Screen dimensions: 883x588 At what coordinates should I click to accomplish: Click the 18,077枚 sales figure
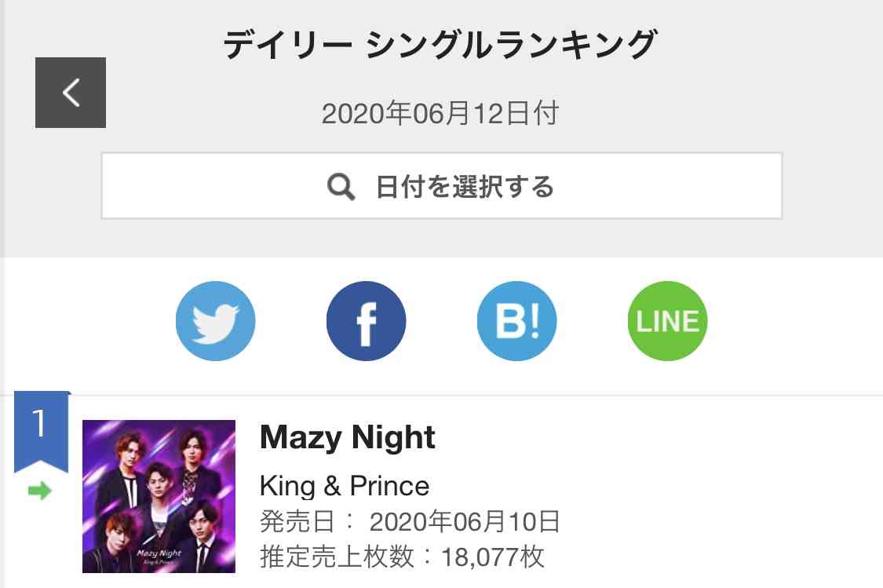pos(493,557)
